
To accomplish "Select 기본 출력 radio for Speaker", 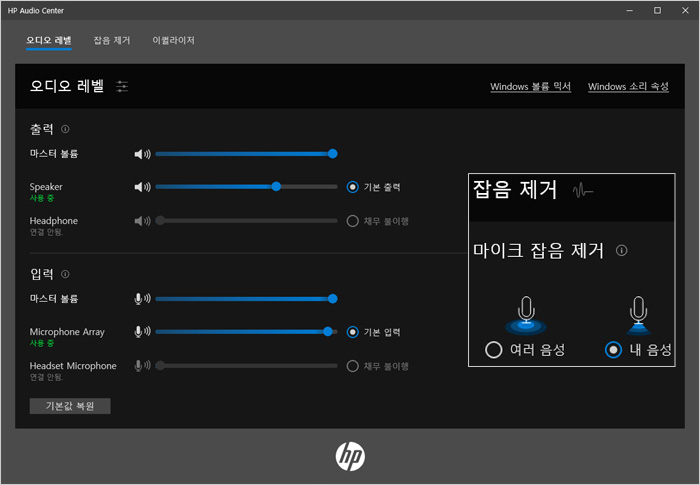I will (x=352, y=187).
